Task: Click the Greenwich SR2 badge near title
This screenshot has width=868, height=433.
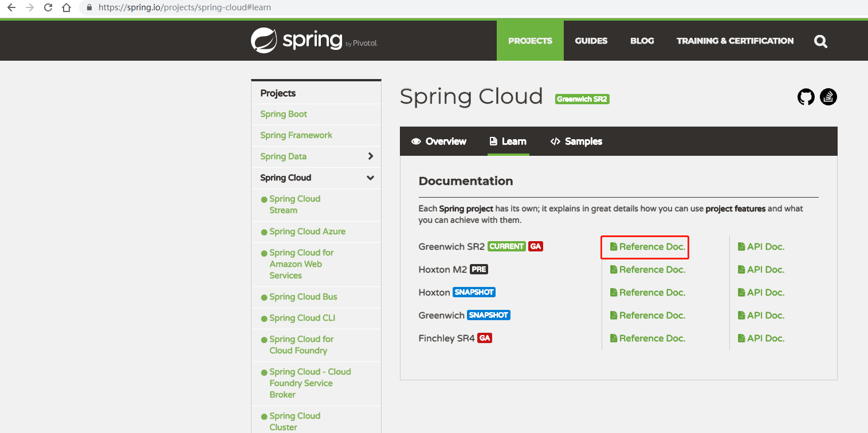Action: tap(582, 99)
